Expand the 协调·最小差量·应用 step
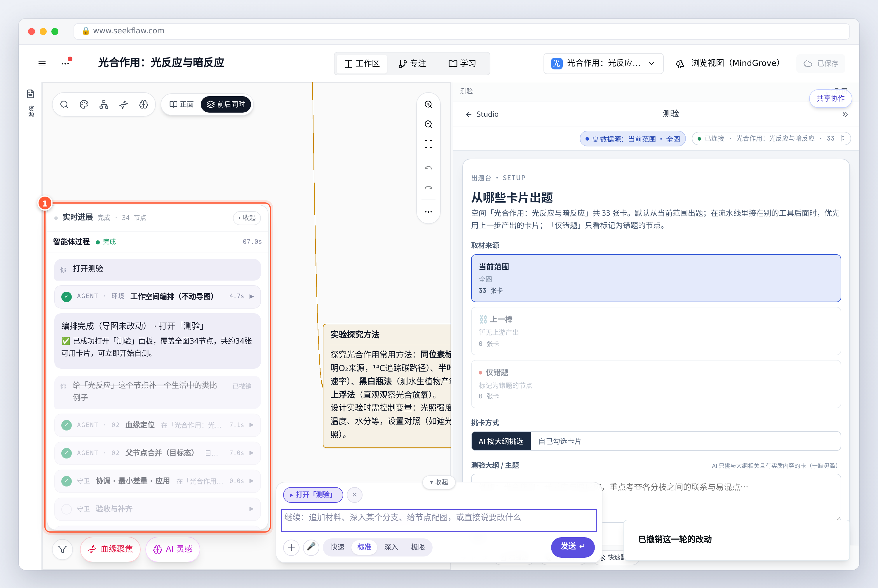The image size is (878, 588). tap(158, 481)
